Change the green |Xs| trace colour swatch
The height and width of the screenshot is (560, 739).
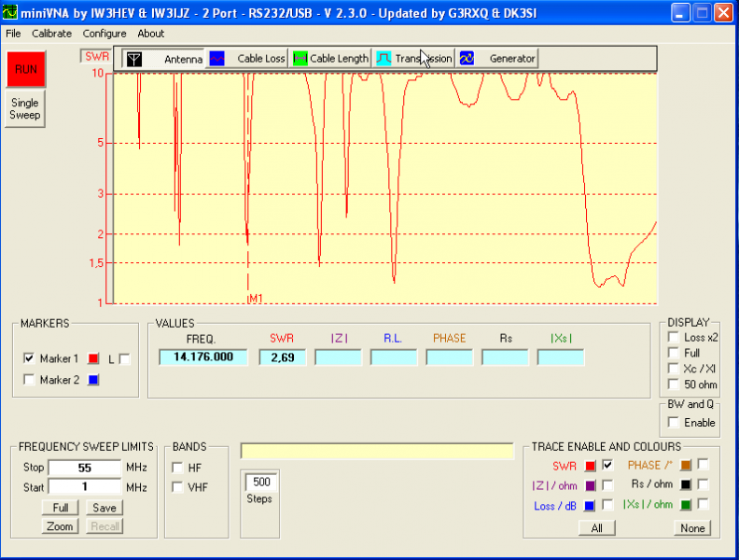[686, 505]
